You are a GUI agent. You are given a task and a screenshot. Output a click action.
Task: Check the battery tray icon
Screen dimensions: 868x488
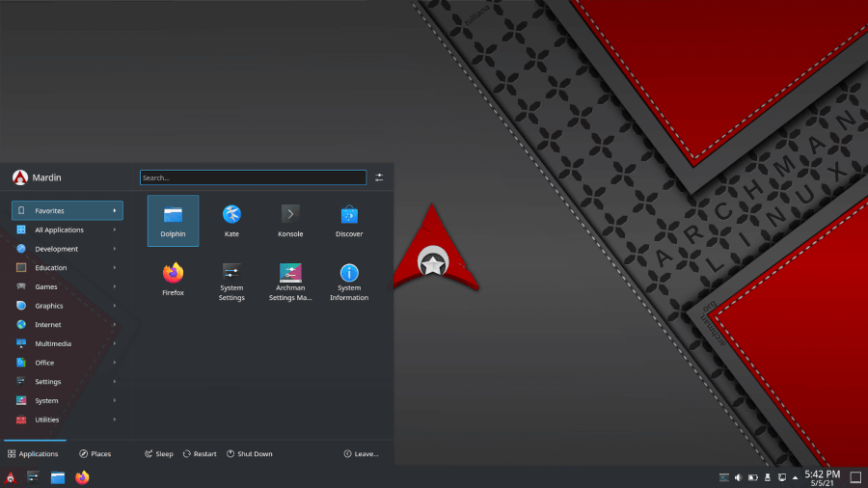coord(753,477)
